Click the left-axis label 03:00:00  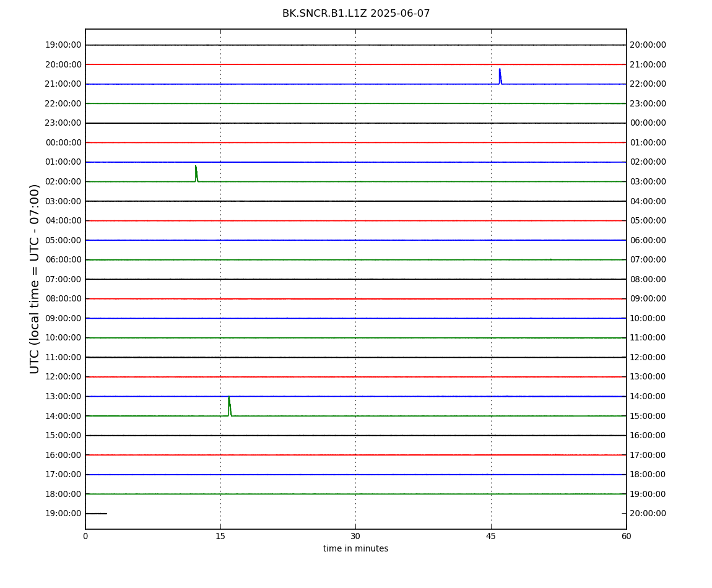tap(64, 201)
